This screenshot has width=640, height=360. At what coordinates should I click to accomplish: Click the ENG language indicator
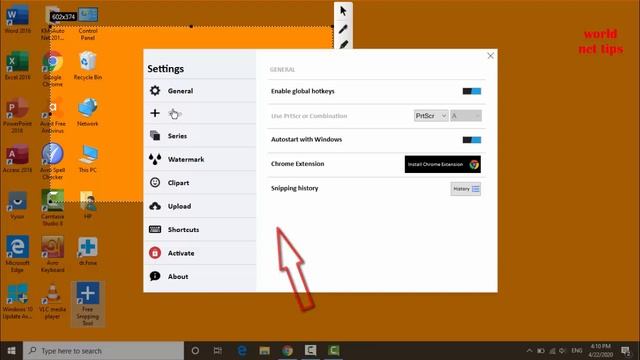pos(576,351)
